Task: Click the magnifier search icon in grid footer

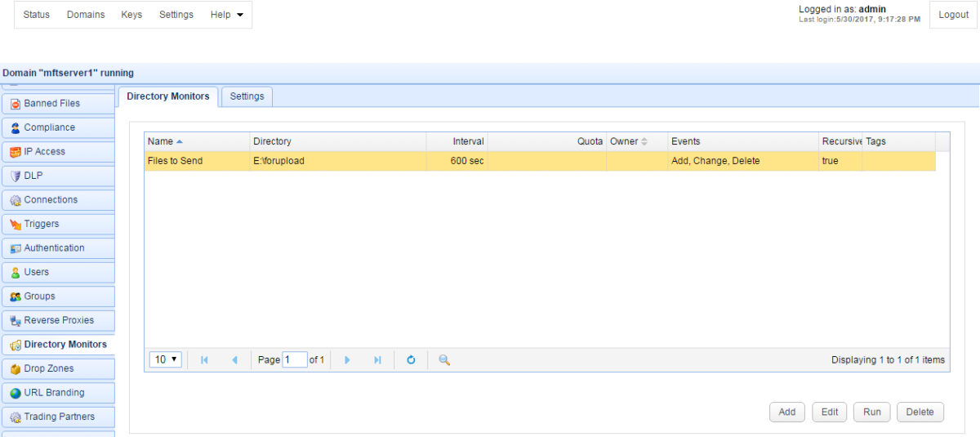Action: (x=444, y=360)
